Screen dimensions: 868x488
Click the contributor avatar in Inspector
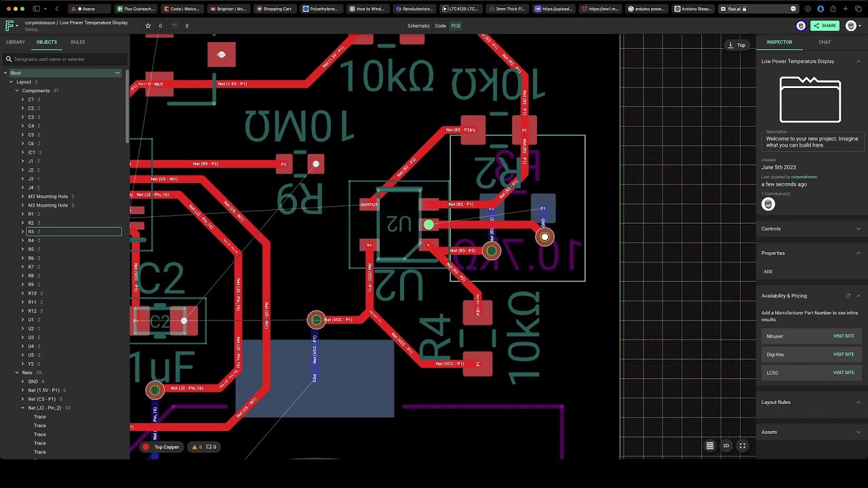pos(768,204)
